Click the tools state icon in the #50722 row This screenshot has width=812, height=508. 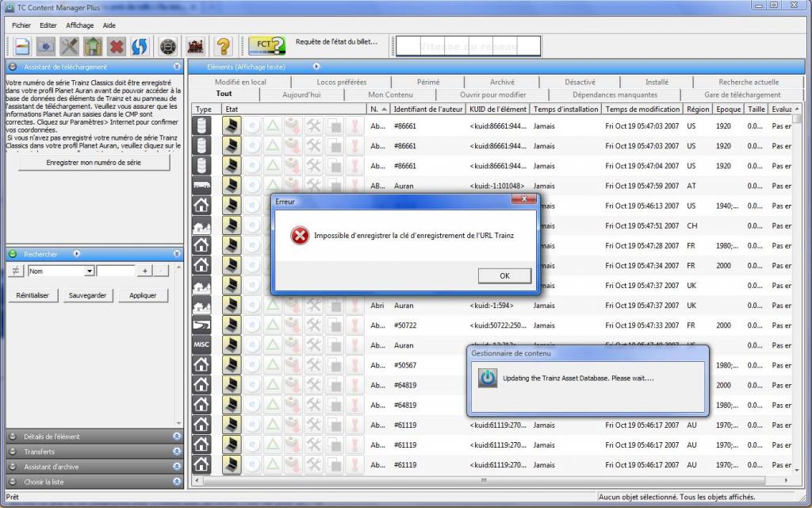(x=313, y=325)
